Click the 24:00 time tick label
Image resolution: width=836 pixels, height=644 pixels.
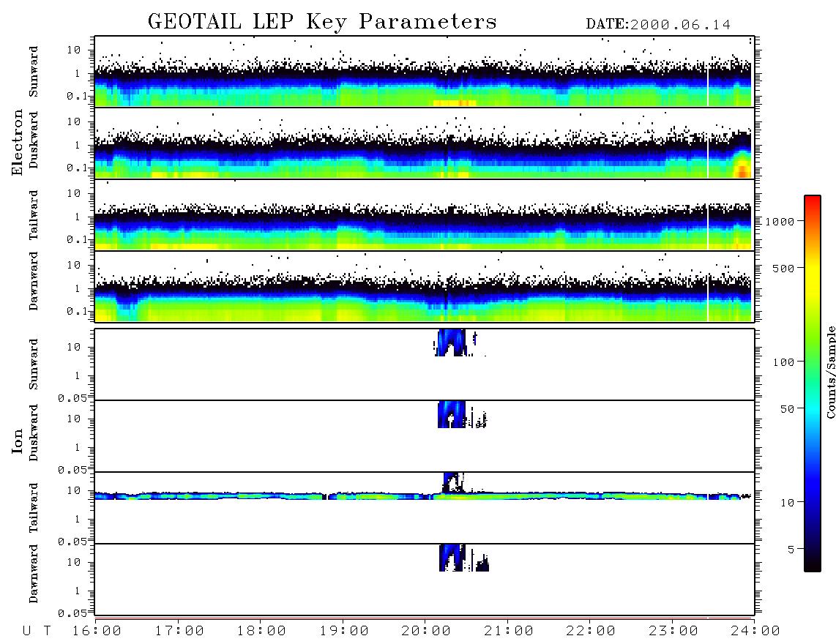point(755,632)
